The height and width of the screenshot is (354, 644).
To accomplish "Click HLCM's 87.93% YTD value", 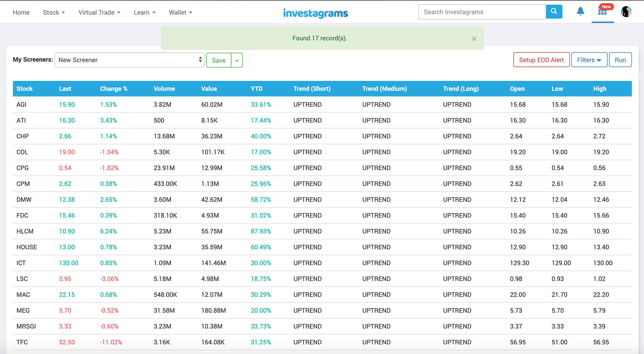I will pos(261,231).
